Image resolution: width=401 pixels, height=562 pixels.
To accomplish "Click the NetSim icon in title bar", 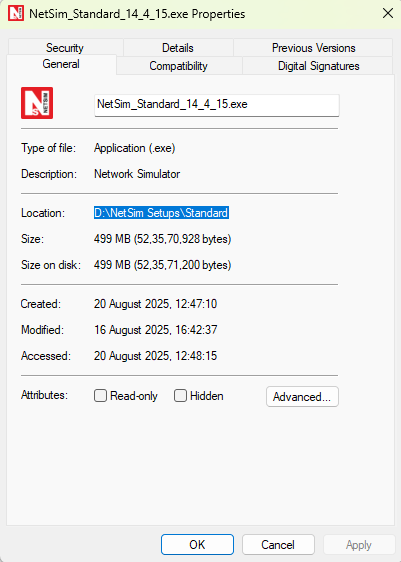I will click(x=16, y=14).
